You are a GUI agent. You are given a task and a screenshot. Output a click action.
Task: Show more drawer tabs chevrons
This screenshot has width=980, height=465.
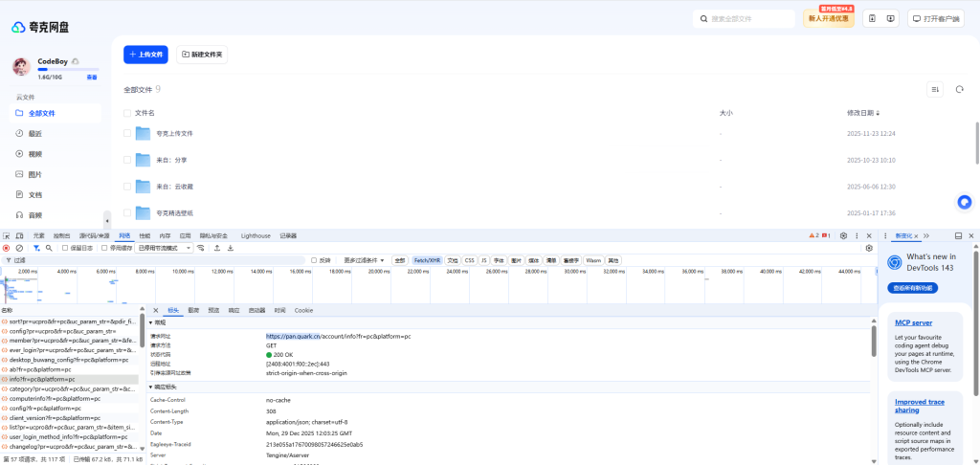point(926,235)
